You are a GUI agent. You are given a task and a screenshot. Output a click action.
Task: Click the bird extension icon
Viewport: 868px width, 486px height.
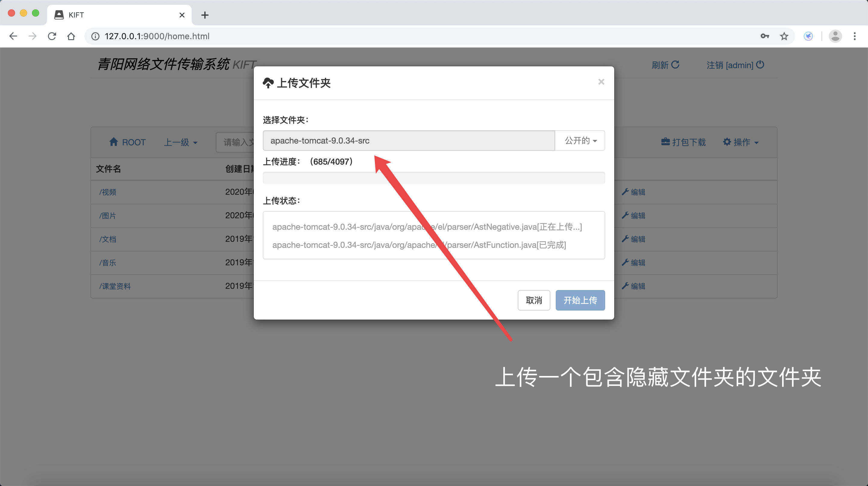point(808,36)
